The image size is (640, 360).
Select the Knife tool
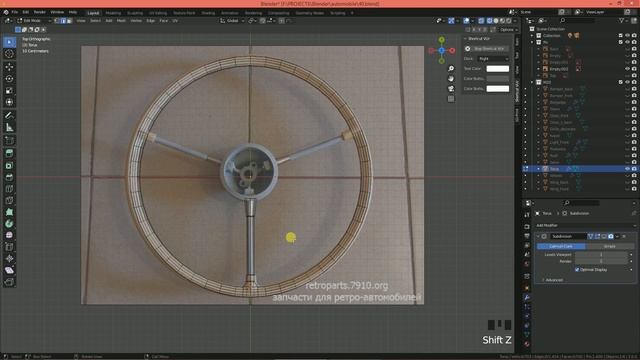[9, 200]
